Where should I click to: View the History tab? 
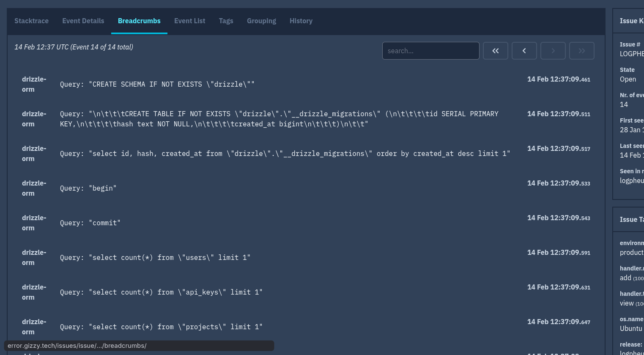301,21
